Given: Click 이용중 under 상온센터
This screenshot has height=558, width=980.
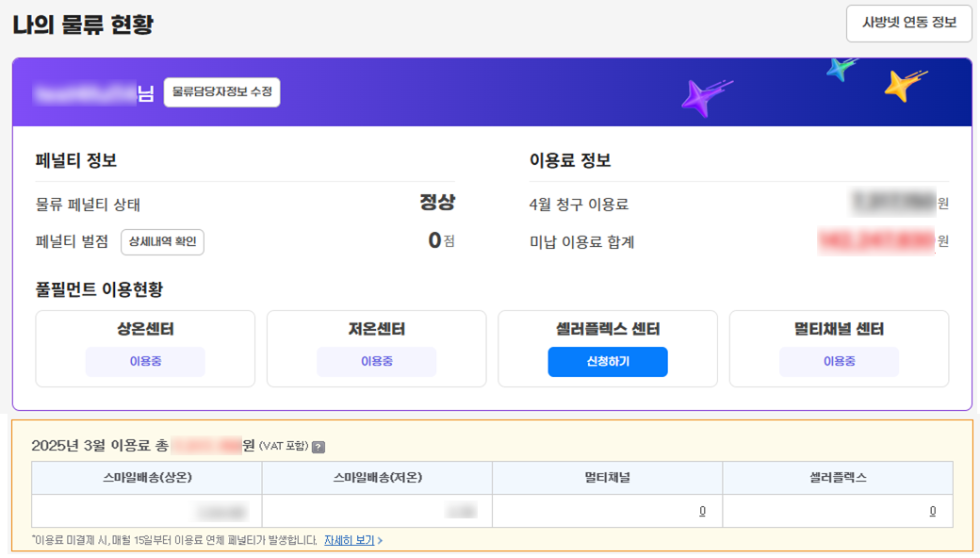Looking at the screenshot, I should pos(145,362).
